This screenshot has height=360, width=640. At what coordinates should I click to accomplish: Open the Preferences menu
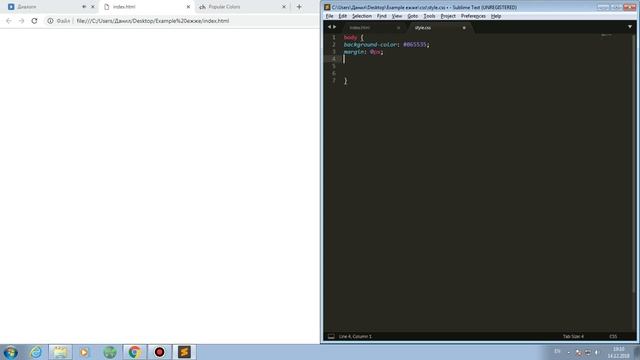(473, 16)
